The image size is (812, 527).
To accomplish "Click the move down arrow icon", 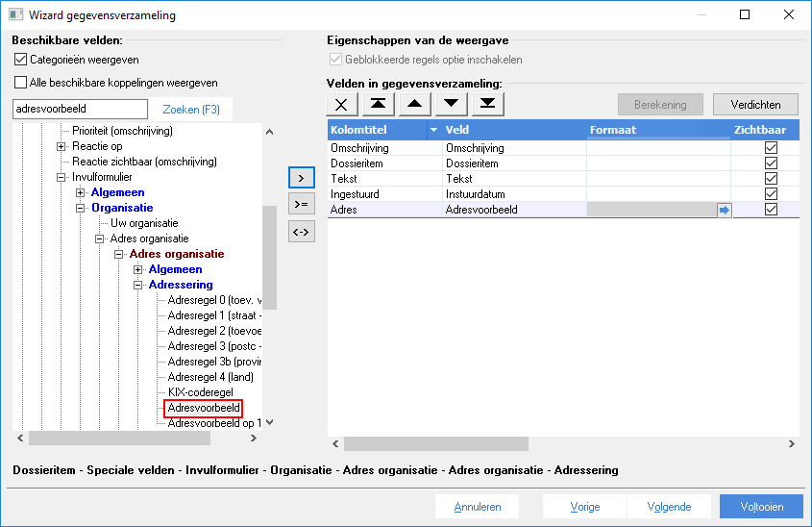I will pyautogui.click(x=451, y=104).
